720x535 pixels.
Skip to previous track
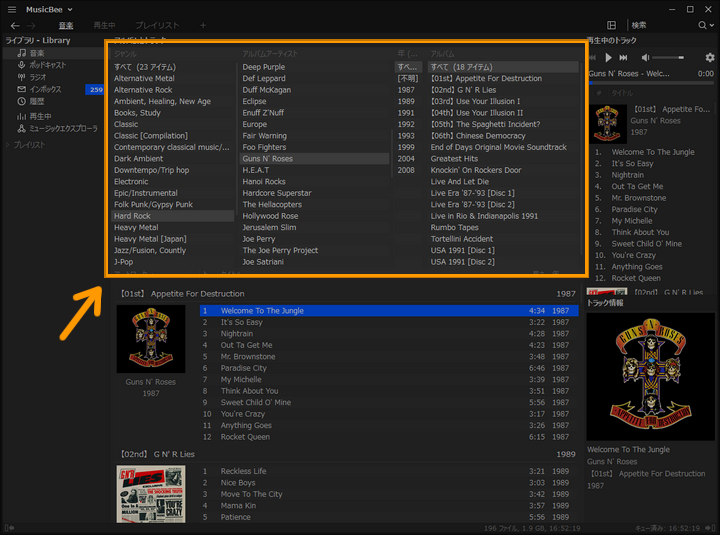coord(592,57)
